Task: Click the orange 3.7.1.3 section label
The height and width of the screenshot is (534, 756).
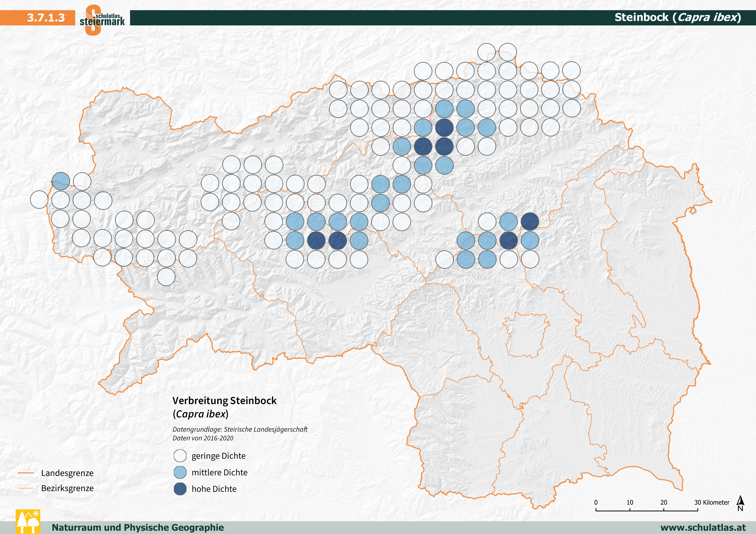Action: (46, 18)
